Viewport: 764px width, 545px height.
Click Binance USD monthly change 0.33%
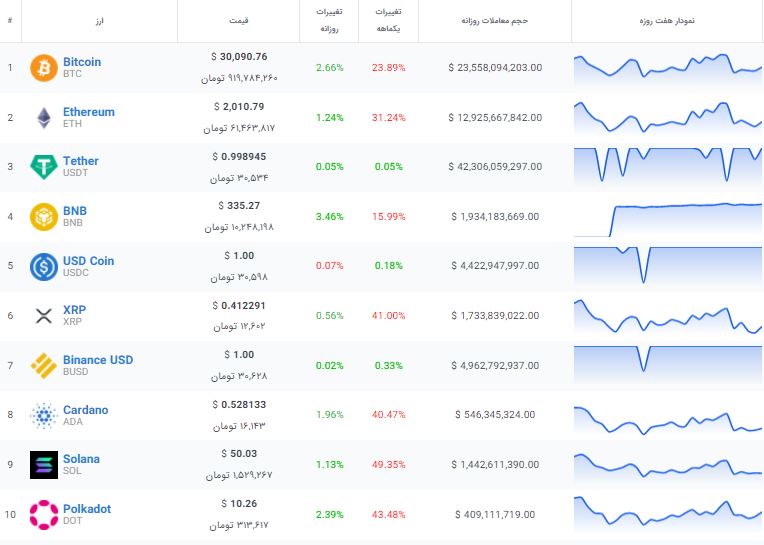tap(388, 366)
